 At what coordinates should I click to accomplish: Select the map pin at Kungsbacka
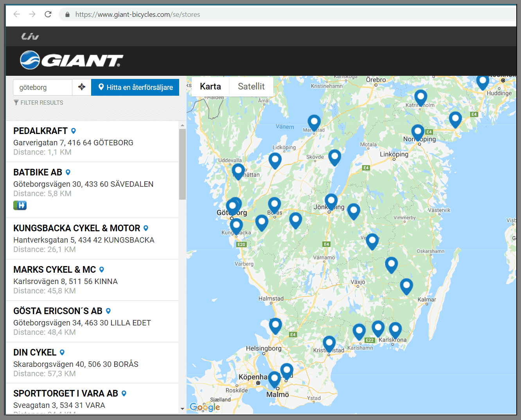[x=236, y=226]
